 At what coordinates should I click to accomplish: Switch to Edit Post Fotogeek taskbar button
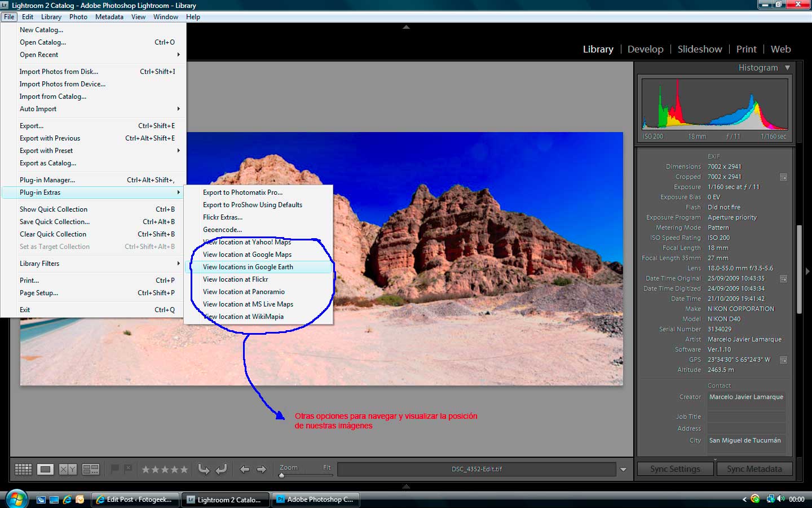135,500
